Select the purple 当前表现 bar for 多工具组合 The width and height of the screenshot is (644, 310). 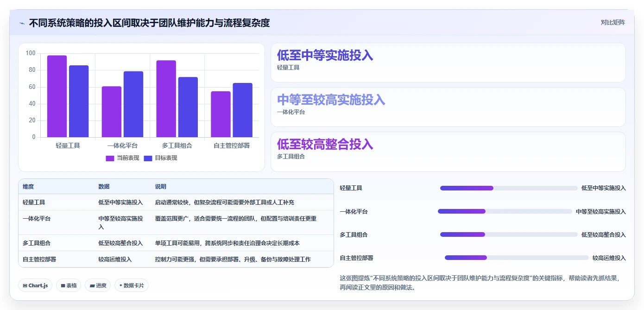166,99
